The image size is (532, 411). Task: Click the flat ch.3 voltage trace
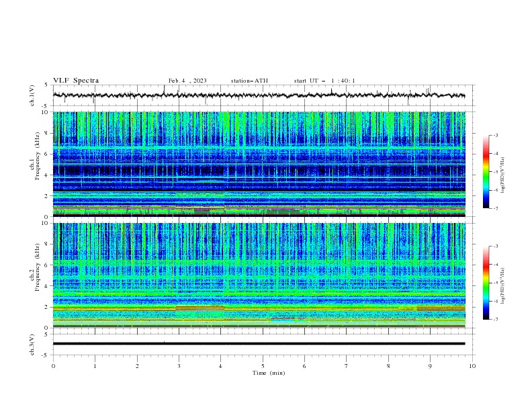pos(259,344)
